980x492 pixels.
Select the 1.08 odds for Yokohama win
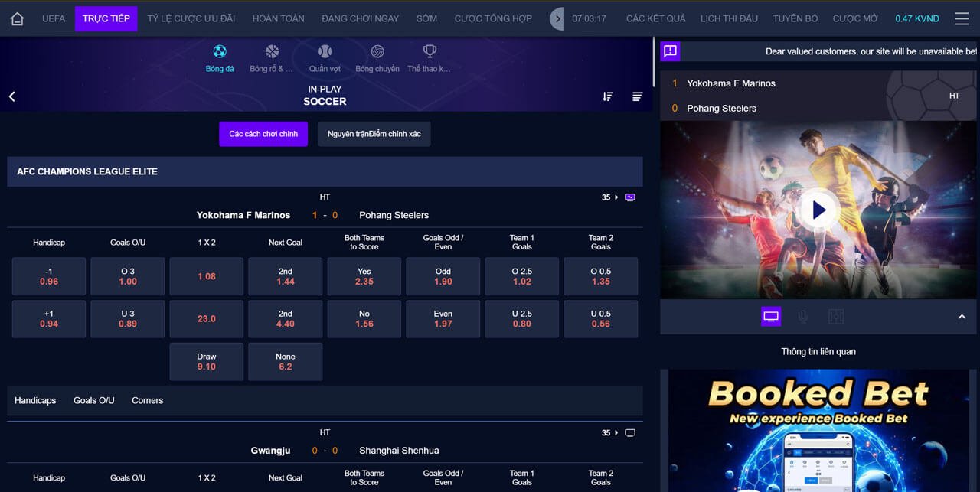pyautogui.click(x=206, y=275)
